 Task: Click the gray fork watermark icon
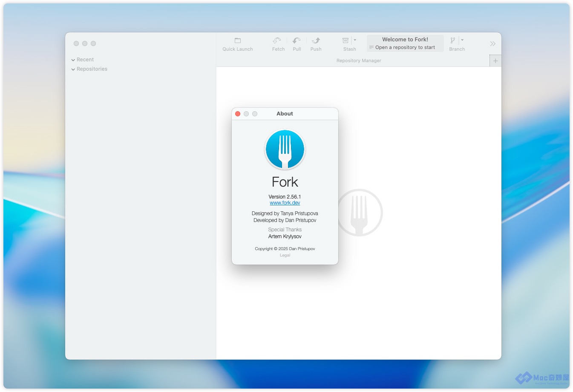(360, 212)
